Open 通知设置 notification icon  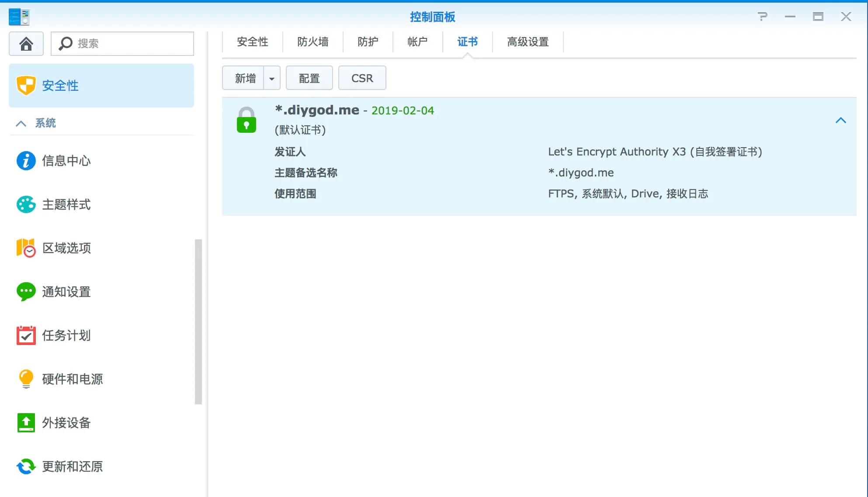point(26,292)
